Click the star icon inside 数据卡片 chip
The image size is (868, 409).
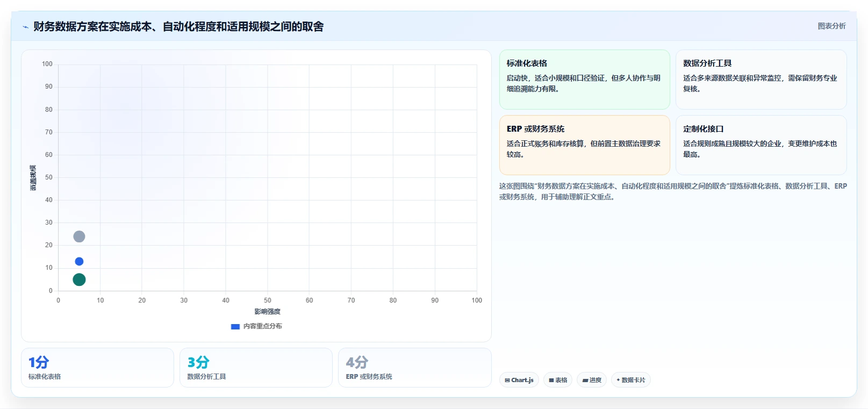(x=619, y=380)
